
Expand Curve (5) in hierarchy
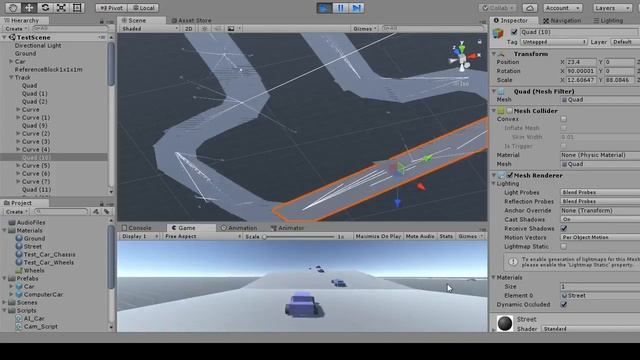coord(18,165)
